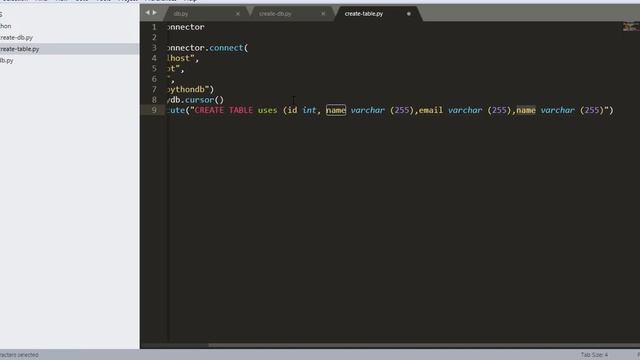
Task: Click line number 9 in the gutter
Action: point(154,110)
